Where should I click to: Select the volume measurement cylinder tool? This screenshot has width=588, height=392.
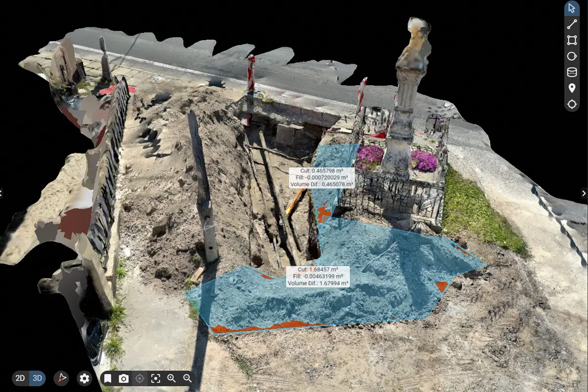[572, 72]
